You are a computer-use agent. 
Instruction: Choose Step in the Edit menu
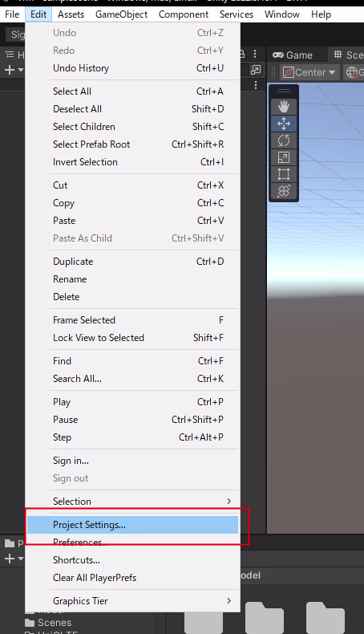132,437
